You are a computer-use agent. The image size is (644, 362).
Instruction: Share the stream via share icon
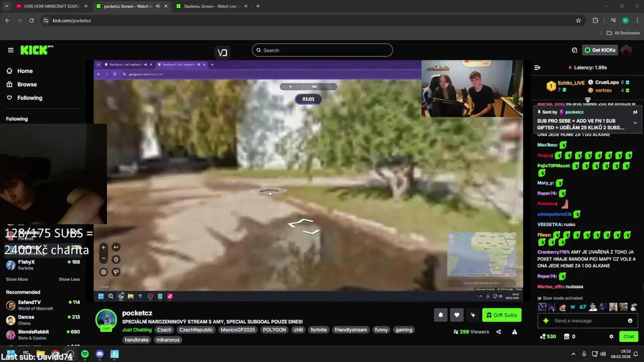click(499, 332)
